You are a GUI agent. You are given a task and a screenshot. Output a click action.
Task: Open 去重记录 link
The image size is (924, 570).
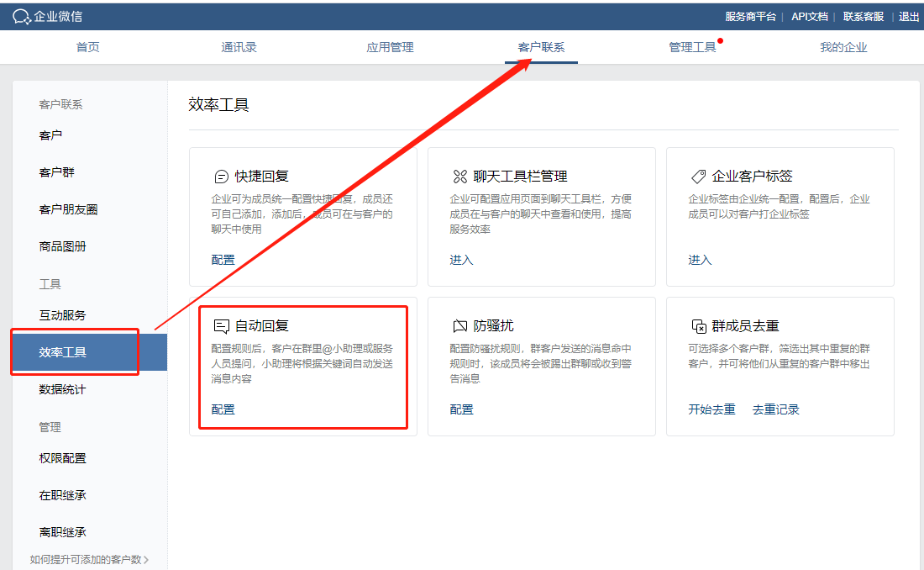pyautogui.click(x=775, y=409)
